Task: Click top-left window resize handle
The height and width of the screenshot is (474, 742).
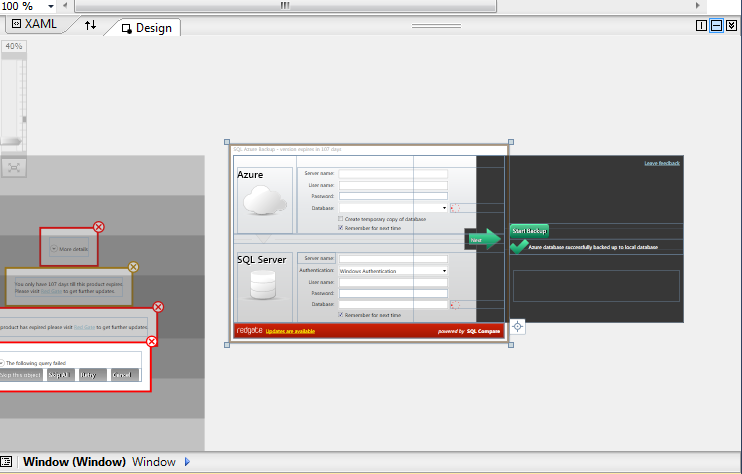Action: coord(227,142)
